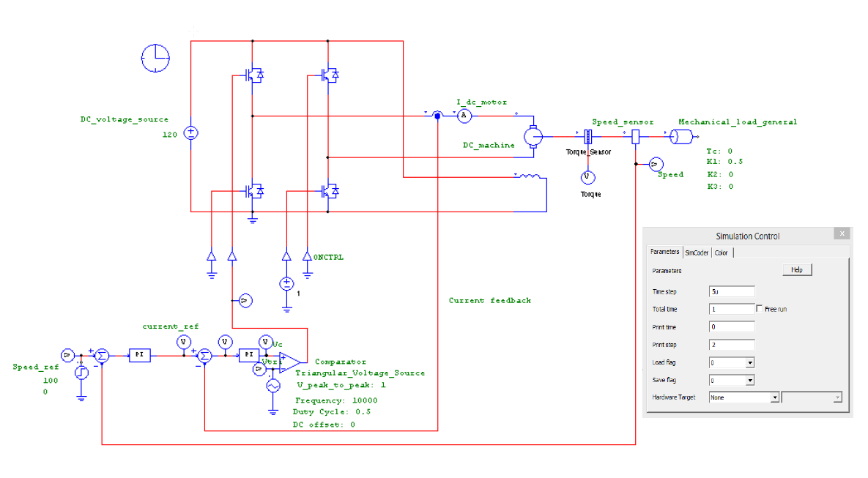Select the current_ref voltmeter probe
Image resolution: width=868 pixels, height=478 pixels.
183,342
